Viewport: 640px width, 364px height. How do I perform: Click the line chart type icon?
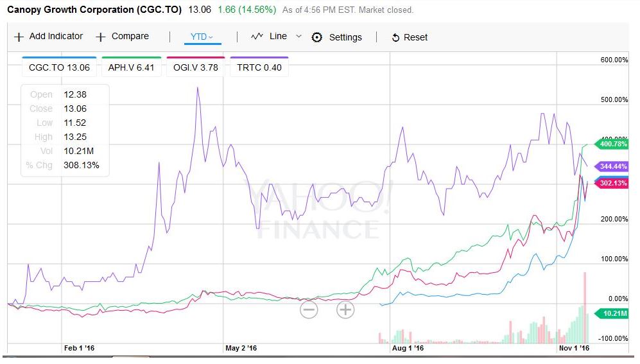click(x=257, y=37)
